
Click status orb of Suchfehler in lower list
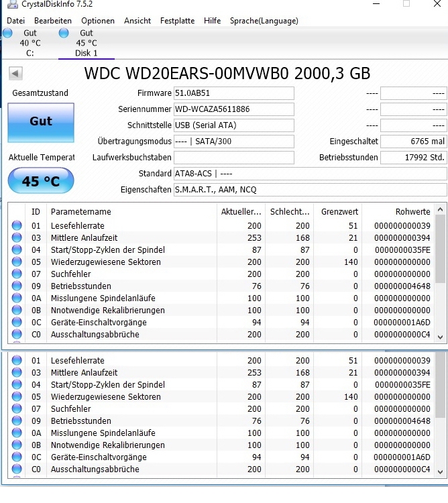[17, 408]
